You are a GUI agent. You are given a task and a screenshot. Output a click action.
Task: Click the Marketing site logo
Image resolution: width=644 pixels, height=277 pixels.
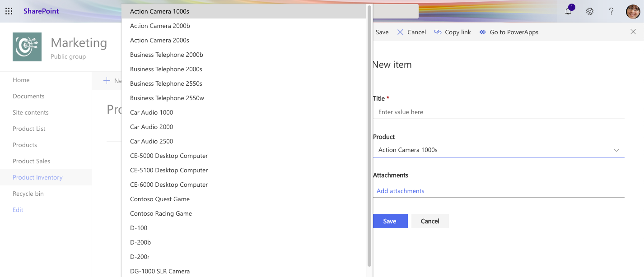click(x=27, y=47)
